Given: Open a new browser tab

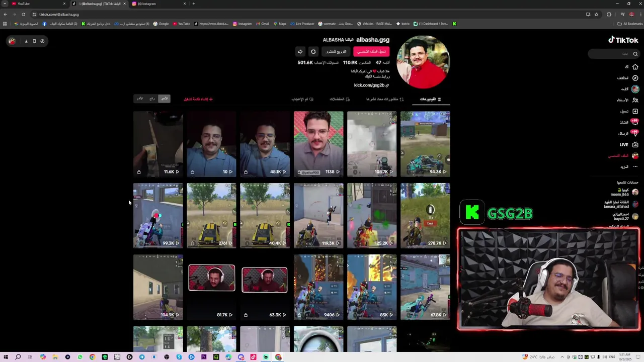Looking at the screenshot, I should [194, 4].
